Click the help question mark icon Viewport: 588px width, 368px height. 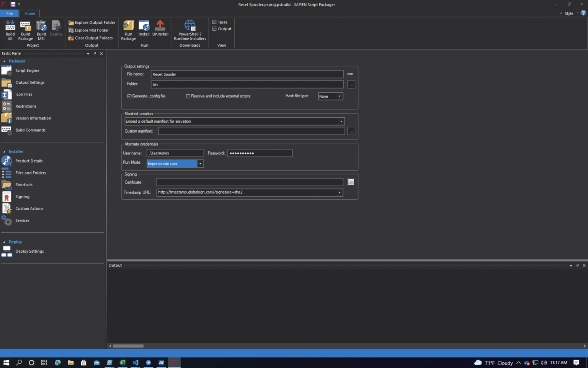coord(583,13)
